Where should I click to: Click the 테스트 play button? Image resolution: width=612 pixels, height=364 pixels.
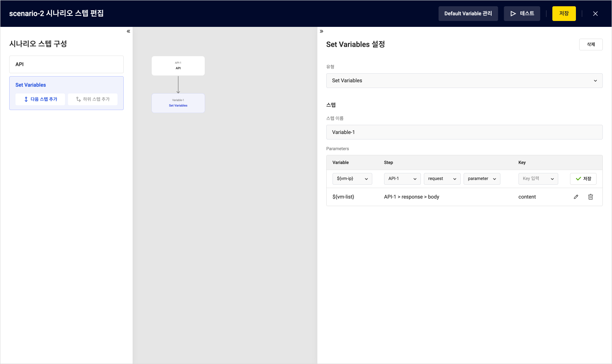(522, 14)
